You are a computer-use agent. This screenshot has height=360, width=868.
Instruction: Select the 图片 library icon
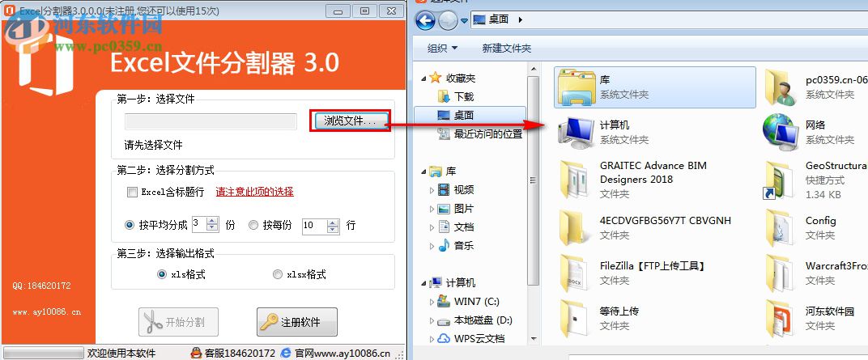point(444,209)
